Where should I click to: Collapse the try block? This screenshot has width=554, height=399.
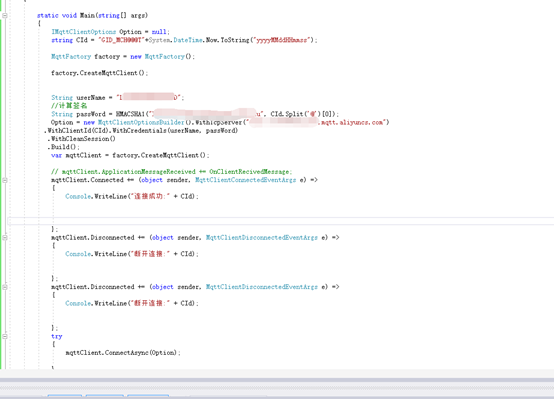pyautogui.click(x=5, y=336)
